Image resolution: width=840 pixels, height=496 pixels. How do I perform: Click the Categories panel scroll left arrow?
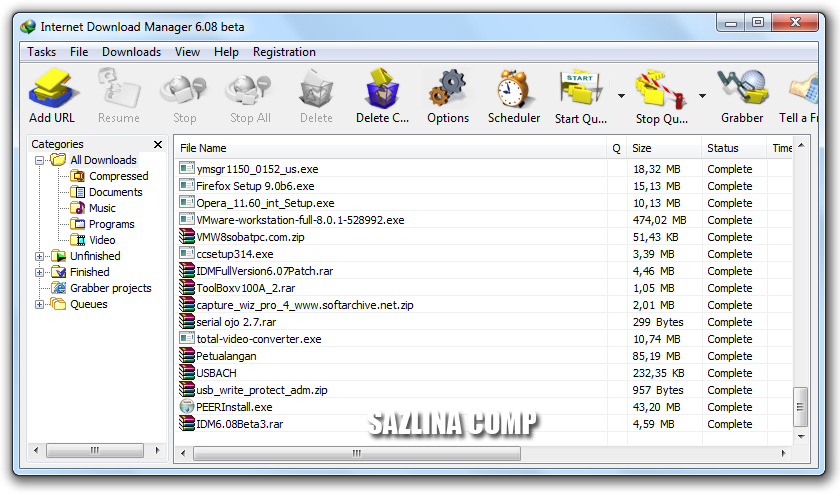[x=36, y=450]
